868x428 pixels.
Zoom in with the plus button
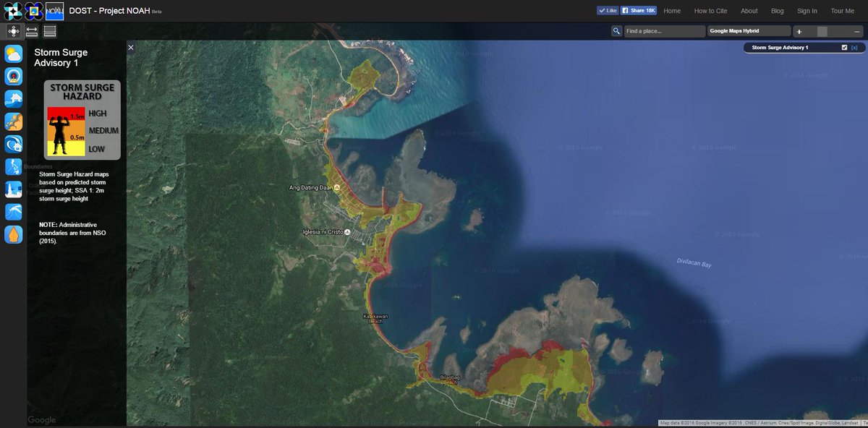click(799, 32)
